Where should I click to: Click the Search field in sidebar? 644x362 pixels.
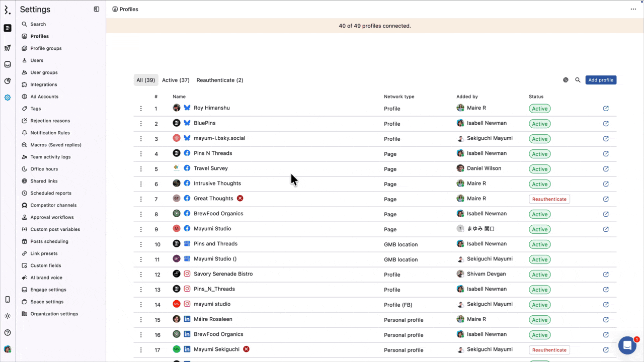click(x=38, y=24)
